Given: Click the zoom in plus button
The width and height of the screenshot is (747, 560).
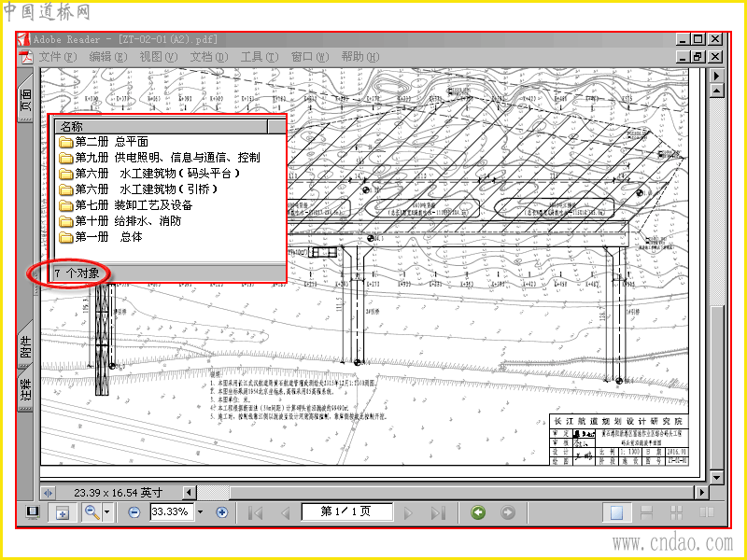Looking at the screenshot, I should (221, 512).
